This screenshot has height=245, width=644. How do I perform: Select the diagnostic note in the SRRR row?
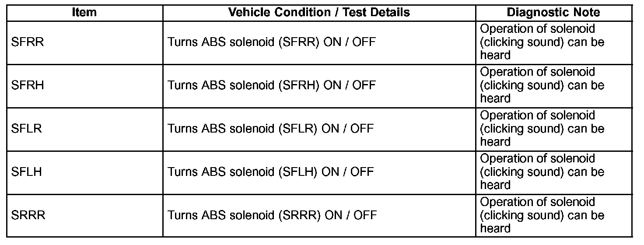pyautogui.click(x=542, y=215)
